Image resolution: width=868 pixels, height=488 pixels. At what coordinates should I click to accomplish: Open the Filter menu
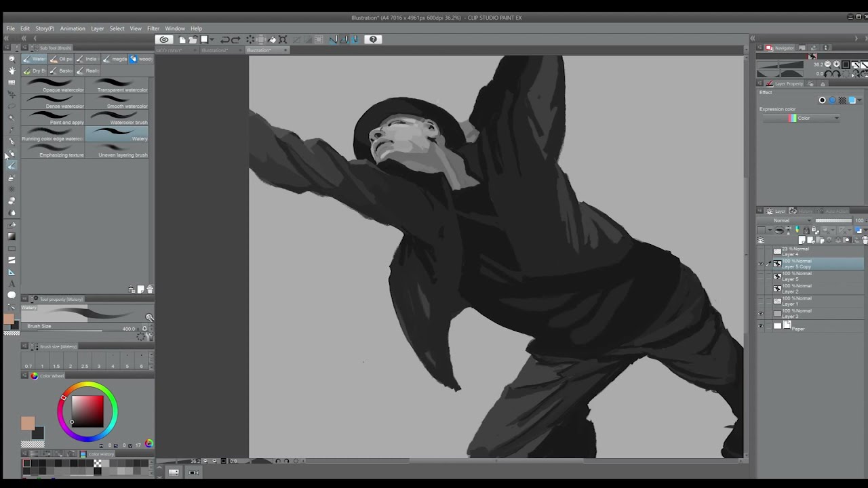pos(153,28)
